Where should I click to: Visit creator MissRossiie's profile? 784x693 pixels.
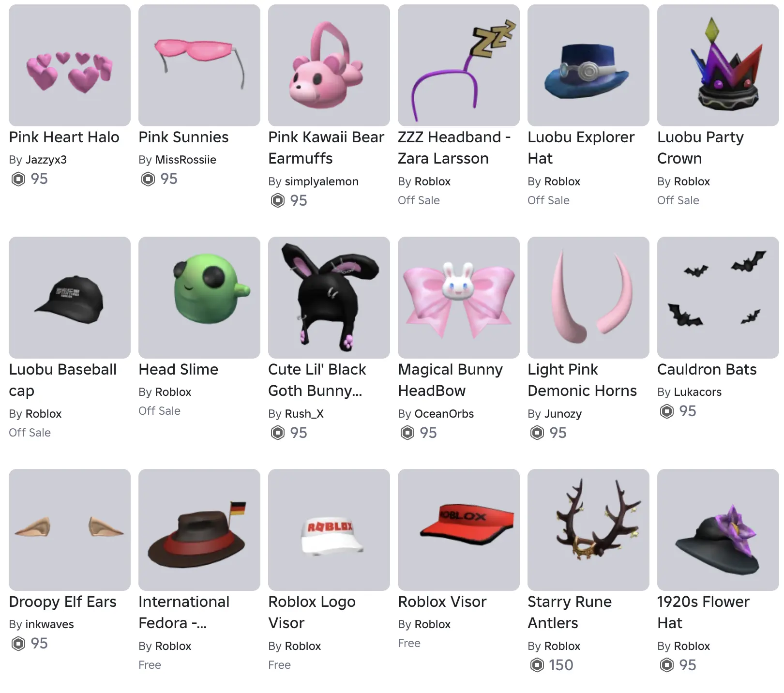click(185, 160)
